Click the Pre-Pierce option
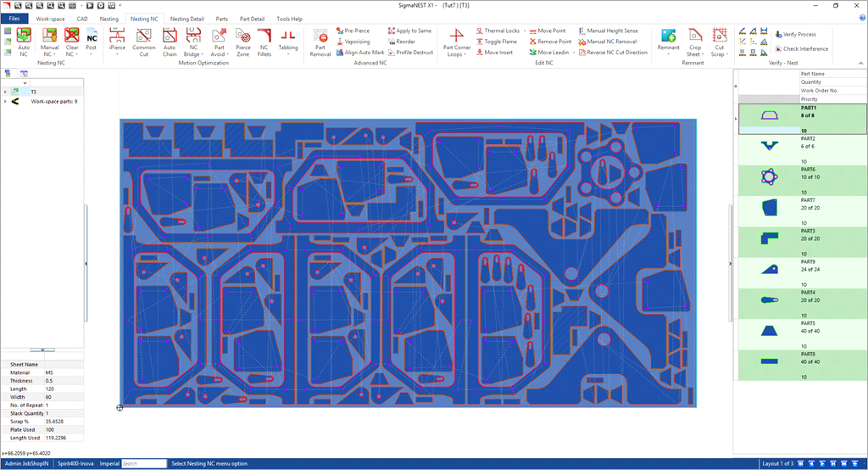 click(353, 31)
